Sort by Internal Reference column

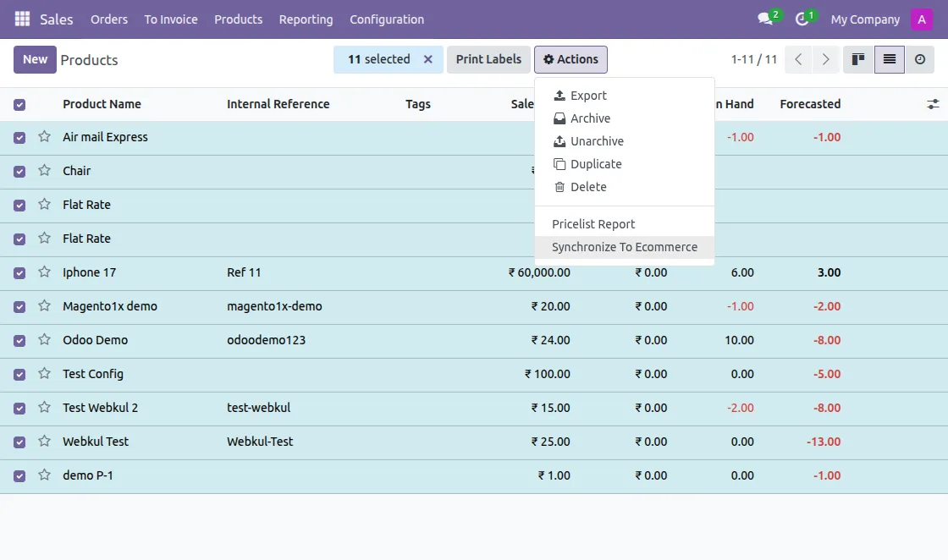(x=278, y=104)
